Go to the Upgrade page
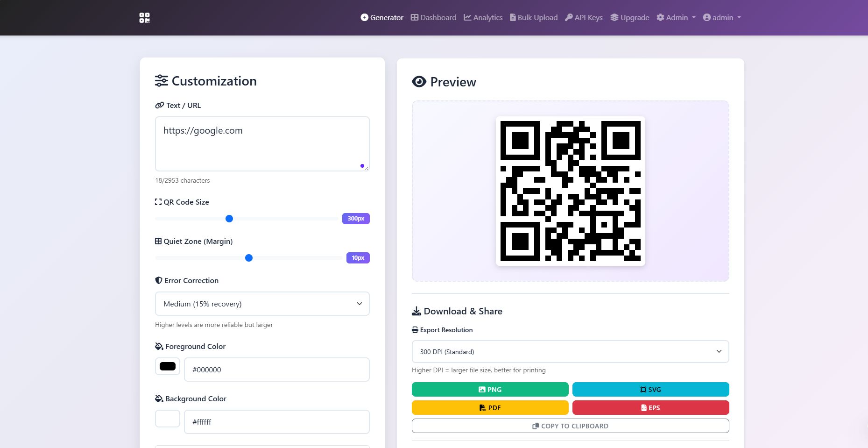868x448 pixels. (630, 17)
